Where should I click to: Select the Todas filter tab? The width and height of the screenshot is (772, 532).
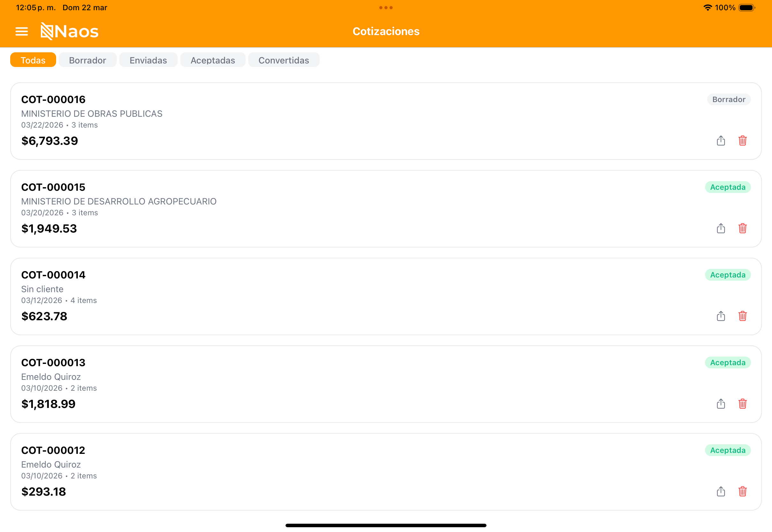pyautogui.click(x=33, y=60)
